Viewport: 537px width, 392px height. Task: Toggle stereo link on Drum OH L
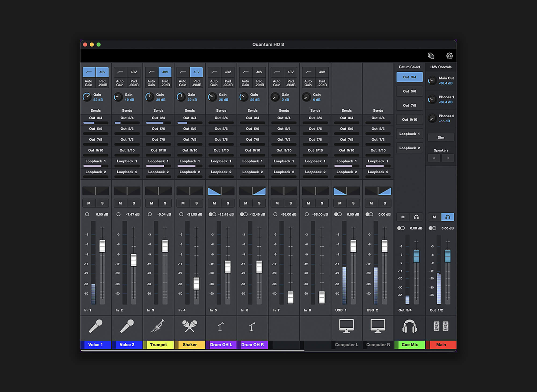point(212,214)
